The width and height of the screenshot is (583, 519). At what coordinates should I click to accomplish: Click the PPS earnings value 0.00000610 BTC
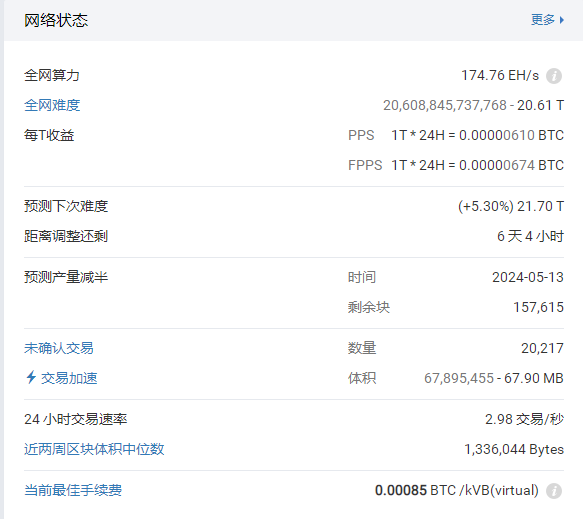(511, 135)
